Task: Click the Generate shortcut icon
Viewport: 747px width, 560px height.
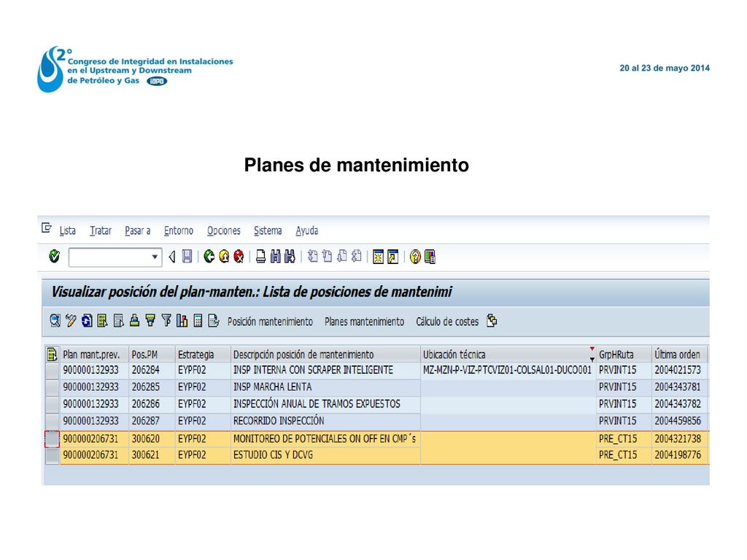Action: point(393,257)
